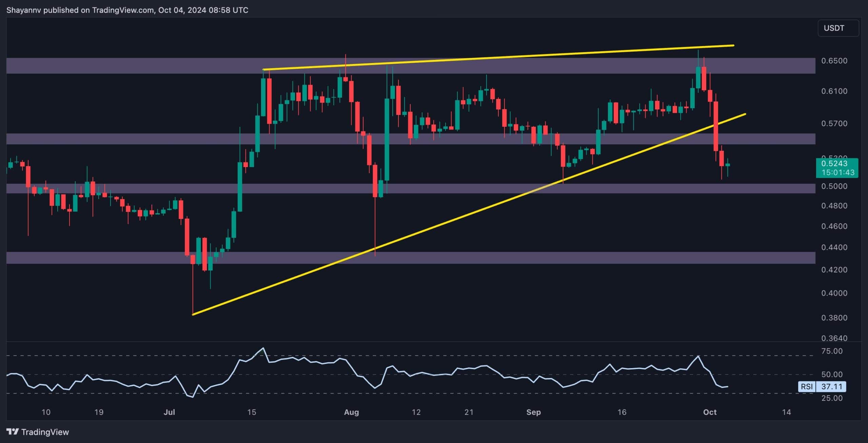868x443 pixels.
Task: Click the Sep date label on the time axis
Action: (x=533, y=412)
